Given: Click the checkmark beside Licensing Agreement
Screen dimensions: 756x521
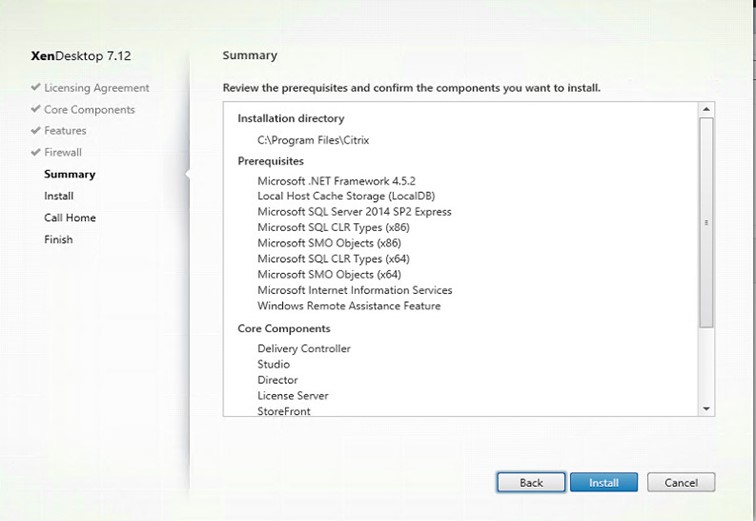Looking at the screenshot, I should 35,87.
